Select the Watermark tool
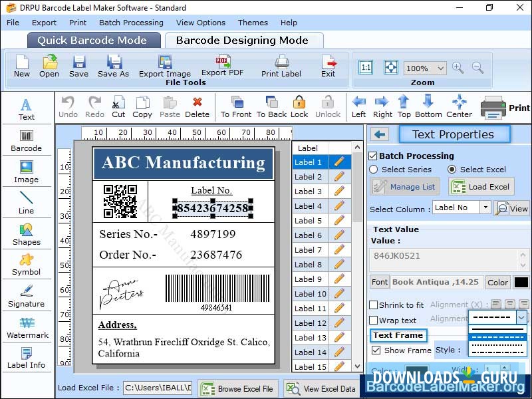This screenshot has width=532, height=399. click(x=27, y=328)
